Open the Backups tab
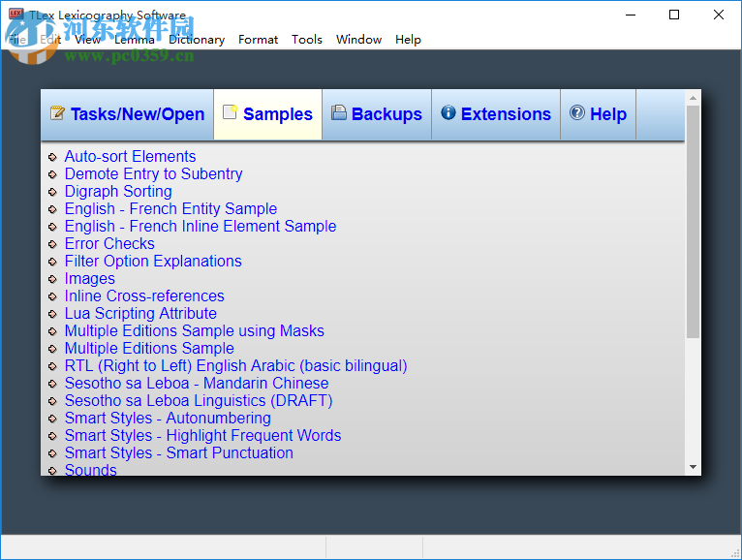742x560 pixels. click(x=377, y=114)
